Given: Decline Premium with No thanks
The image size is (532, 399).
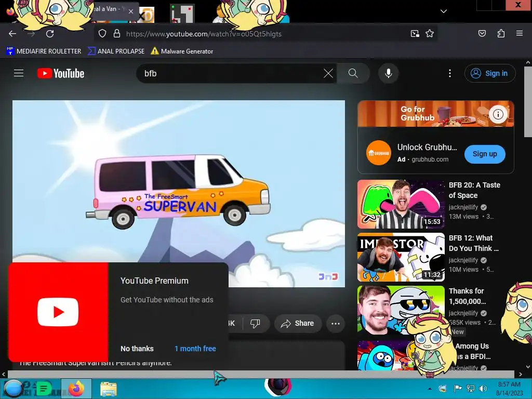Looking at the screenshot, I should point(137,349).
